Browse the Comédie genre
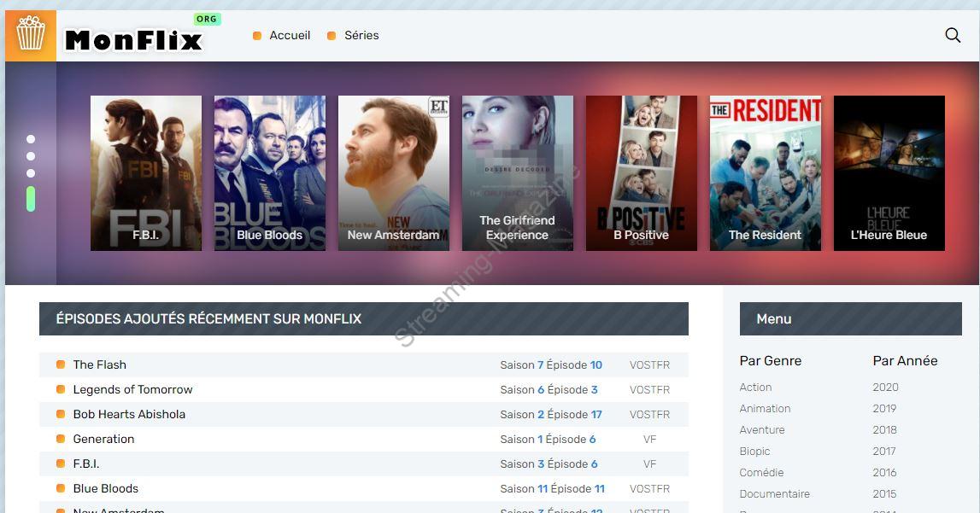The image size is (980, 513). tap(761, 472)
